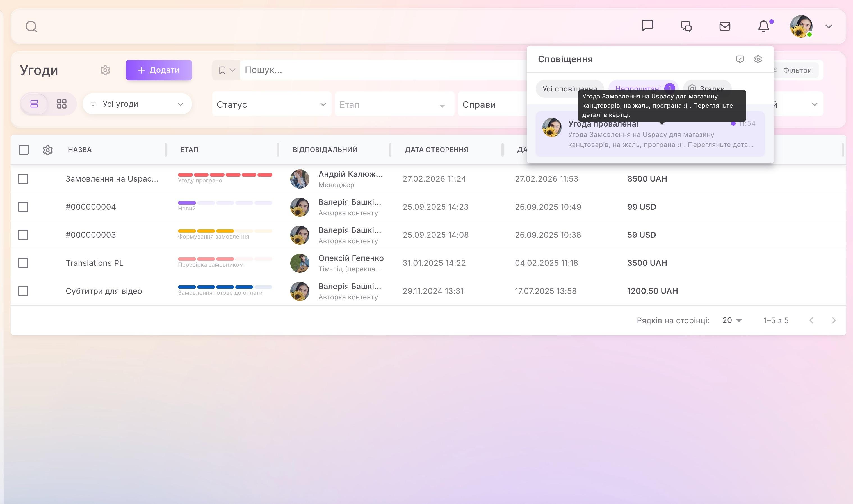Click the notifications bell icon
Image resolution: width=853 pixels, height=504 pixels.
tap(763, 26)
